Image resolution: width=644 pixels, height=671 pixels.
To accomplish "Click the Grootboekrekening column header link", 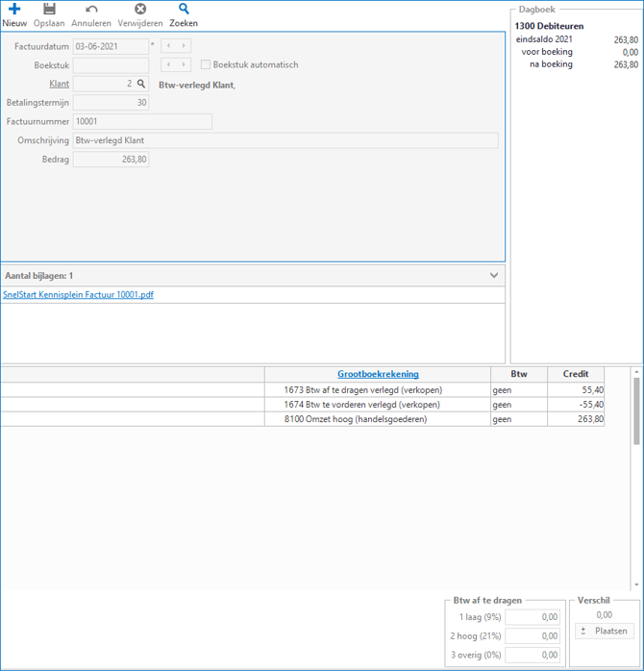I will pos(378,374).
